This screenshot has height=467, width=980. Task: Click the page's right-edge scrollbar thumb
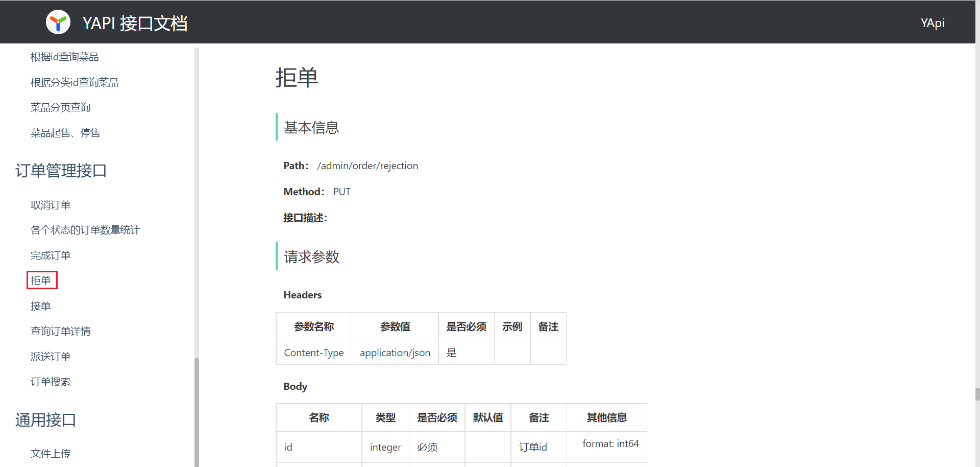(977, 394)
